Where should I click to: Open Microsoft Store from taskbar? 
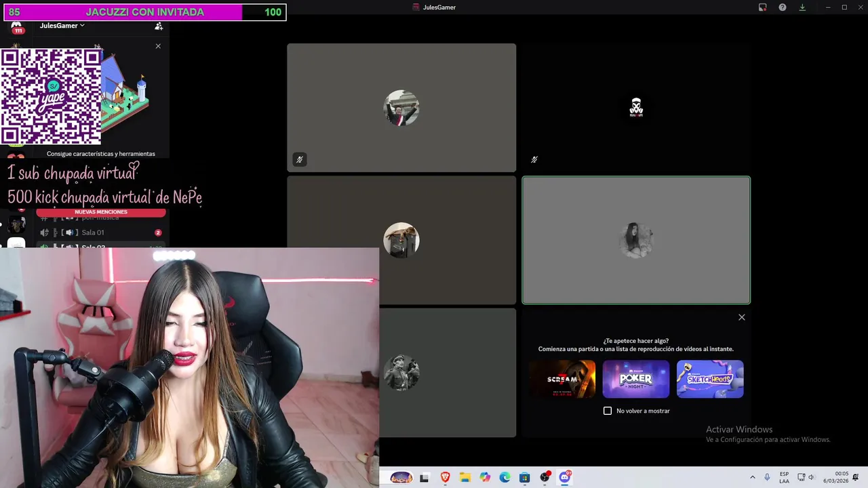click(525, 478)
